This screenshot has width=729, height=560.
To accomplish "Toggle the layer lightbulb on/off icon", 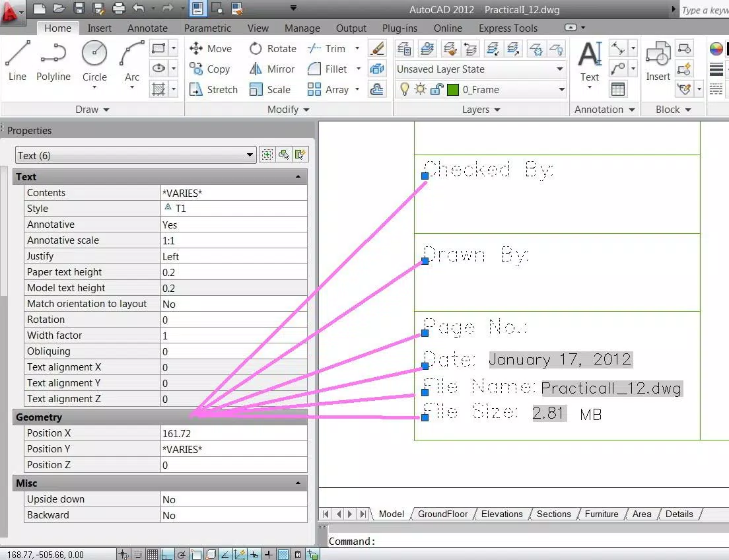I will [405, 89].
